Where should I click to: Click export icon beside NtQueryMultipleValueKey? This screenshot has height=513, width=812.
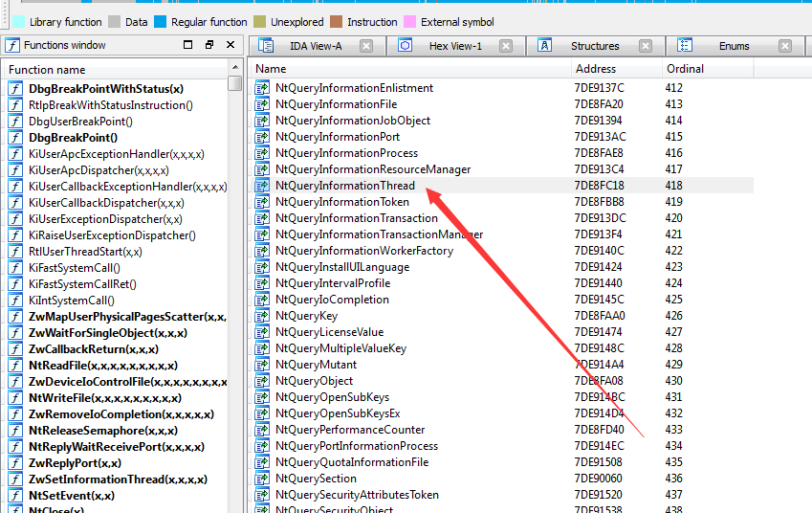click(262, 348)
